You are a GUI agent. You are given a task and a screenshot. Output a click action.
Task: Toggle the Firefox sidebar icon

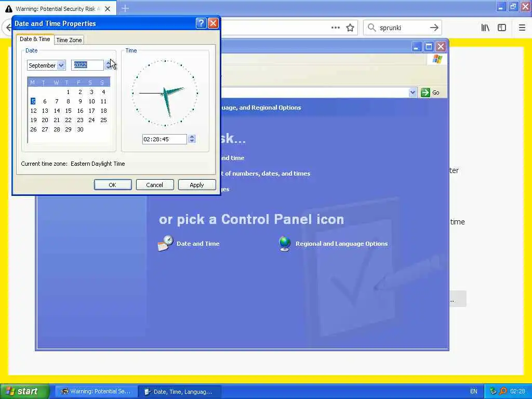[502, 28]
